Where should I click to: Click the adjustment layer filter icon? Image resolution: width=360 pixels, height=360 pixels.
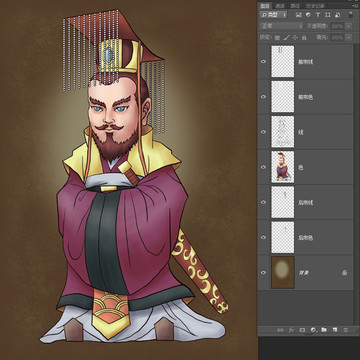click(x=308, y=15)
